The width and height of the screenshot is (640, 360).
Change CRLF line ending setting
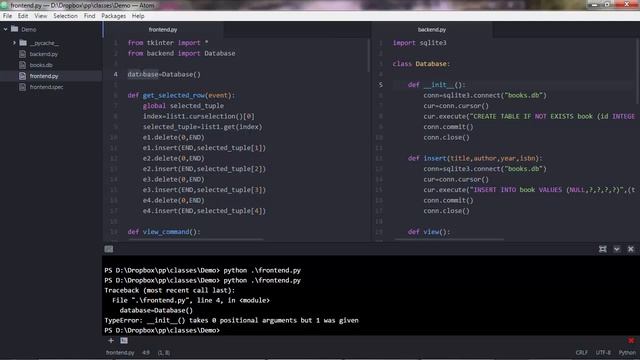(582, 353)
